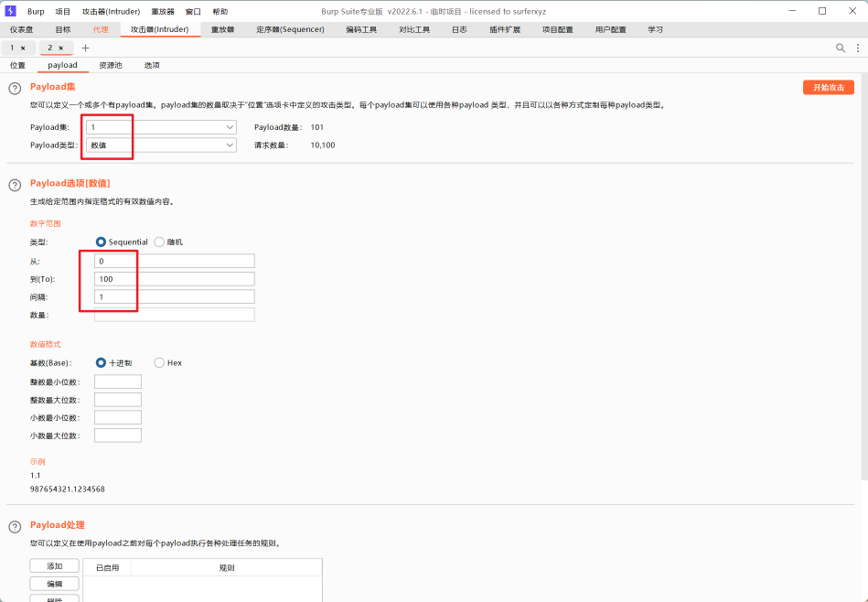Switch to 用户配置 tab
Image resolution: width=868 pixels, height=602 pixels.
tap(611, 29)
